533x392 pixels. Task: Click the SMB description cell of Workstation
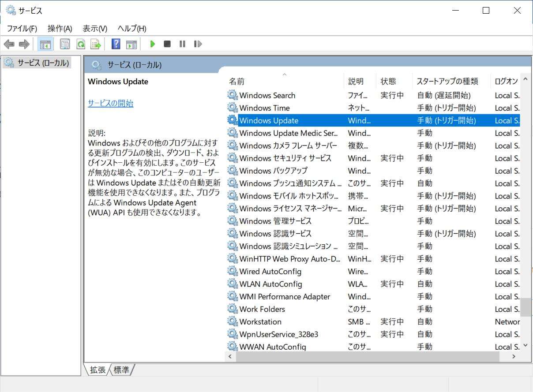click(x=359, y=321)
